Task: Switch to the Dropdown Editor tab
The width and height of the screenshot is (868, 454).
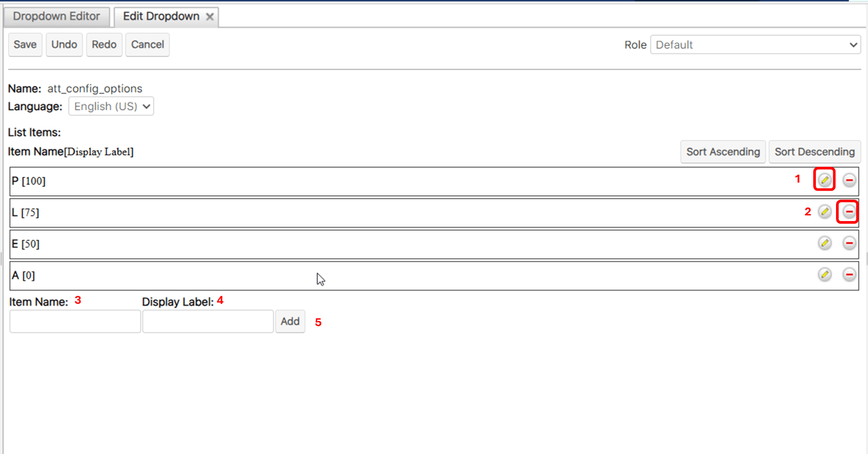Action: tap(56, 17)
